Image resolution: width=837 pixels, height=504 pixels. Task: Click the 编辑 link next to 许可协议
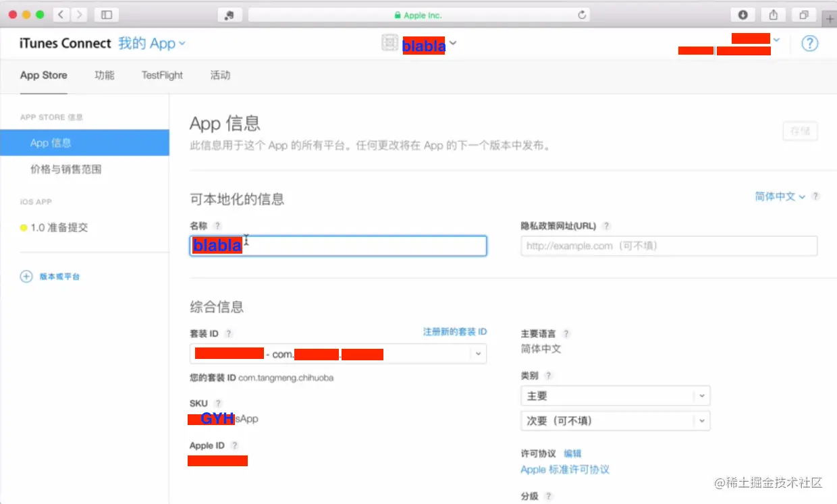(x=572, y=453)
